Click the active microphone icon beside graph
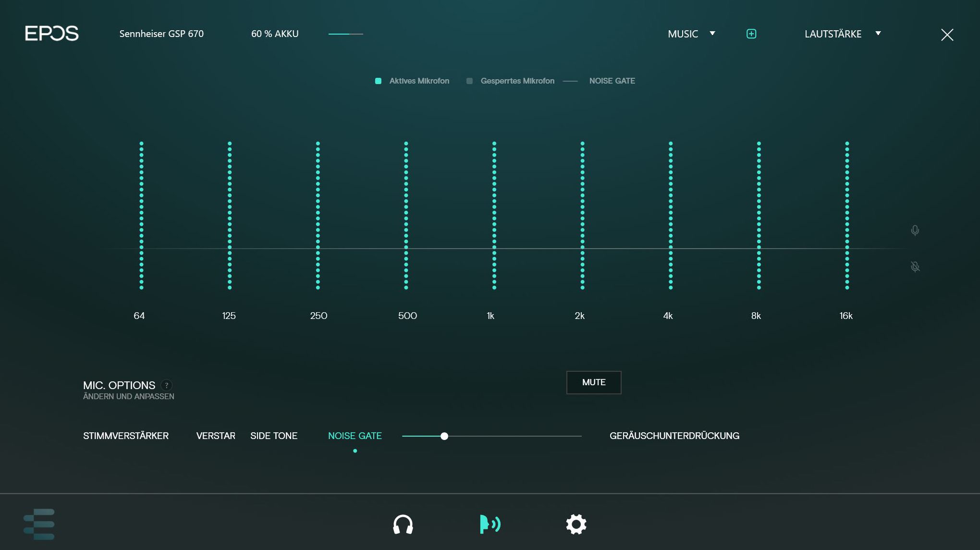 [x=915, y=231]
